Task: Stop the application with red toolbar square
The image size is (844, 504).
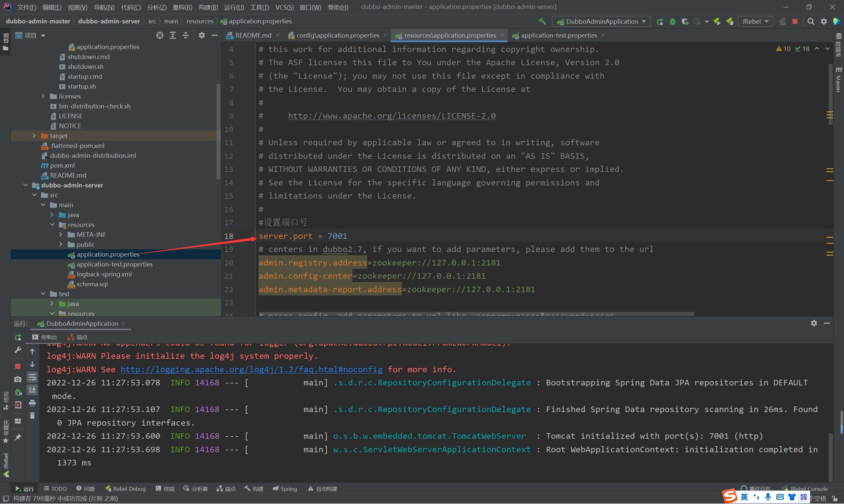Action: point(795,21)
